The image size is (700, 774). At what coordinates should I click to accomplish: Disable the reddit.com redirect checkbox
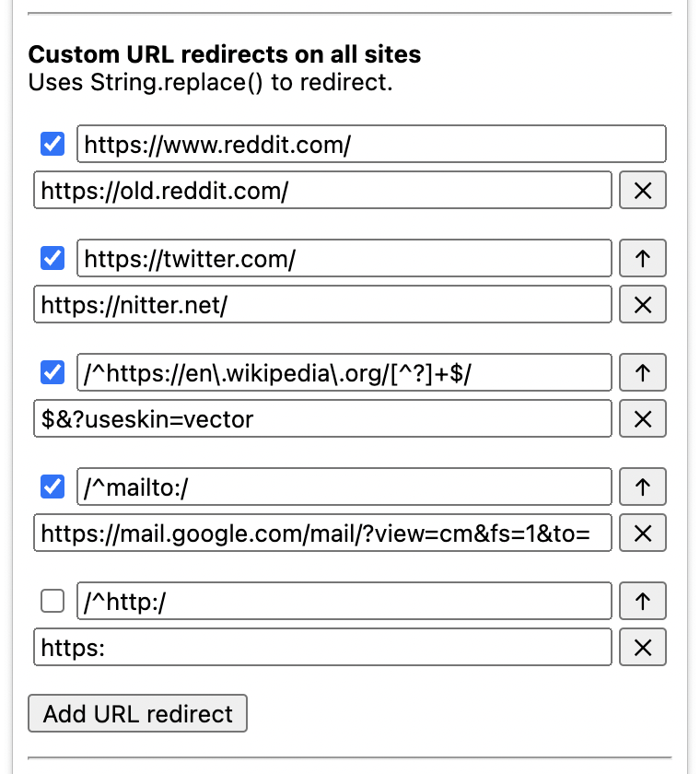(52, 145)
